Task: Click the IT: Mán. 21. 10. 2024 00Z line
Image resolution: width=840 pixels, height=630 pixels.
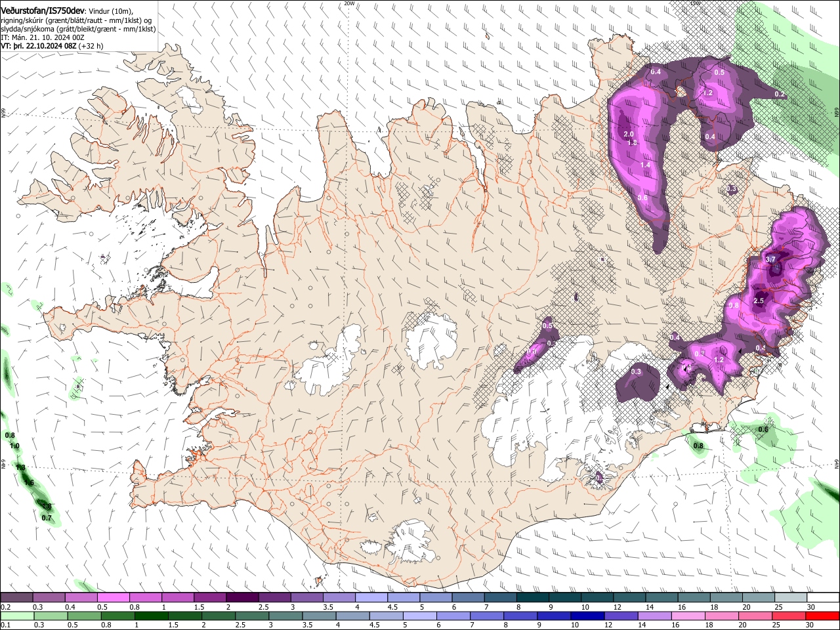Action: [43, 37]
